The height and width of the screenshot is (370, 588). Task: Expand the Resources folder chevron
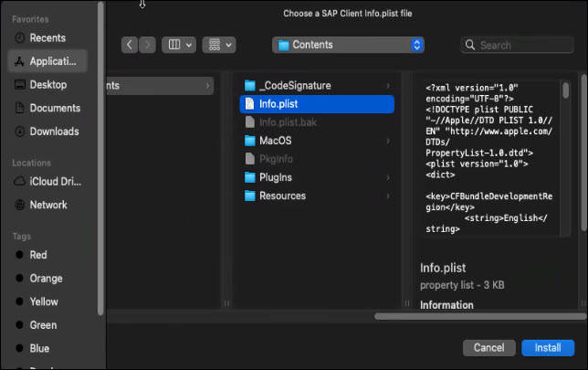(388, 196)
